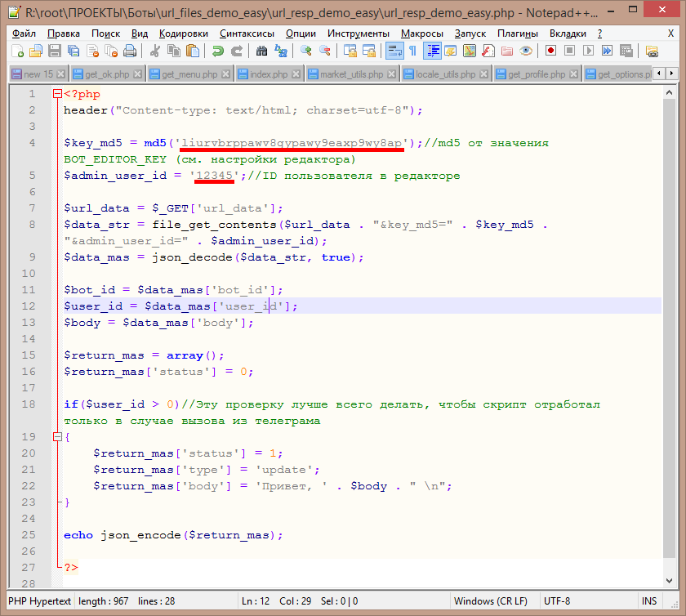Click the Cut scissors icon

tap(155, 51)
